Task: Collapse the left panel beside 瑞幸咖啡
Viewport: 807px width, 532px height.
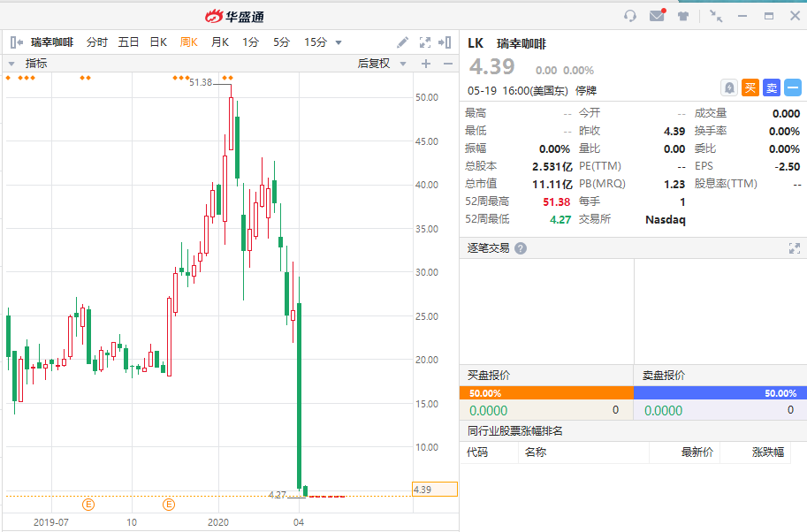Action: [x=16, y=42]
